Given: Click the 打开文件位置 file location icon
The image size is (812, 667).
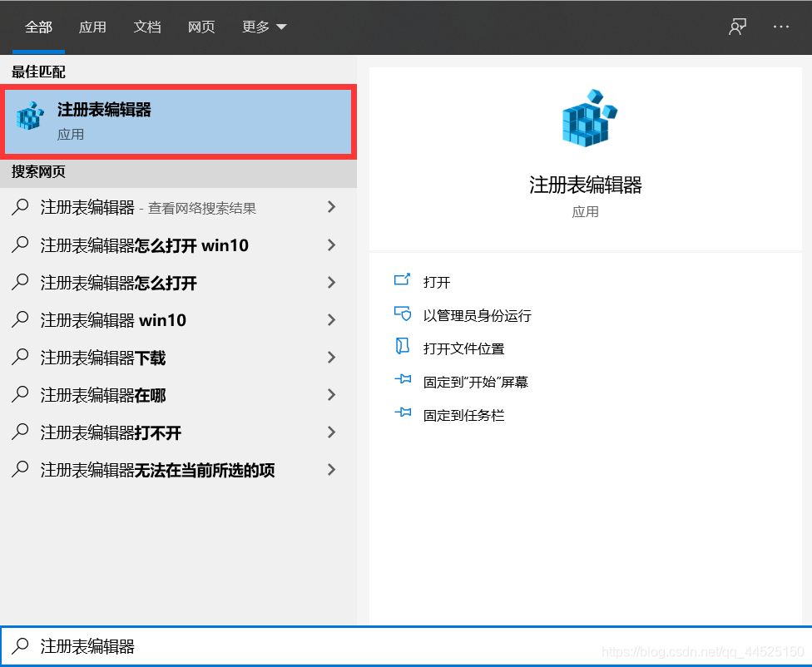Looking at the screenshot, I should tap(403, 347).
